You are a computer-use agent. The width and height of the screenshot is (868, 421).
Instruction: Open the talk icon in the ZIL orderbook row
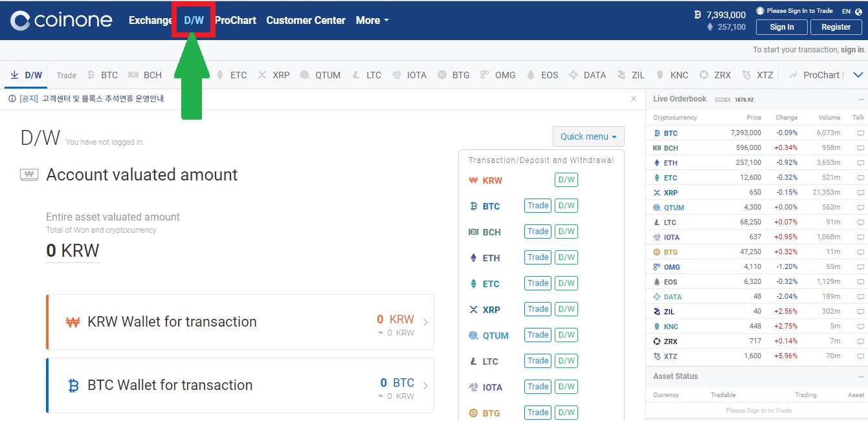tap(860, 312)
